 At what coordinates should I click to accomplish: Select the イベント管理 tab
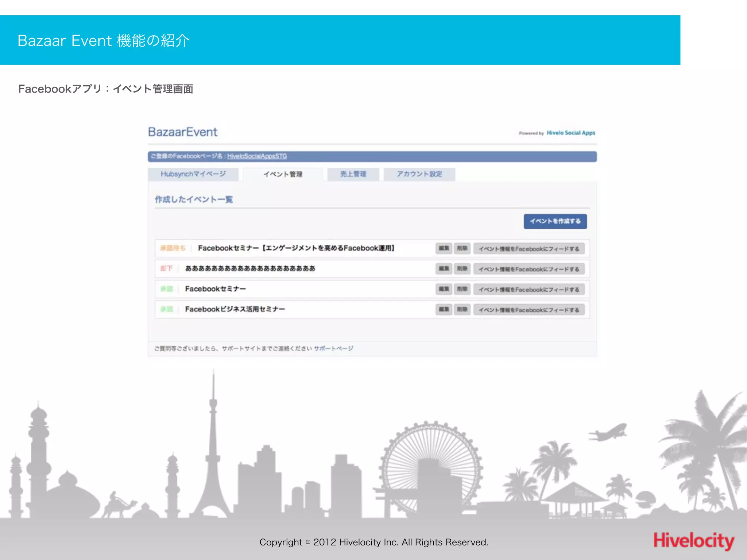pos(283,174)
